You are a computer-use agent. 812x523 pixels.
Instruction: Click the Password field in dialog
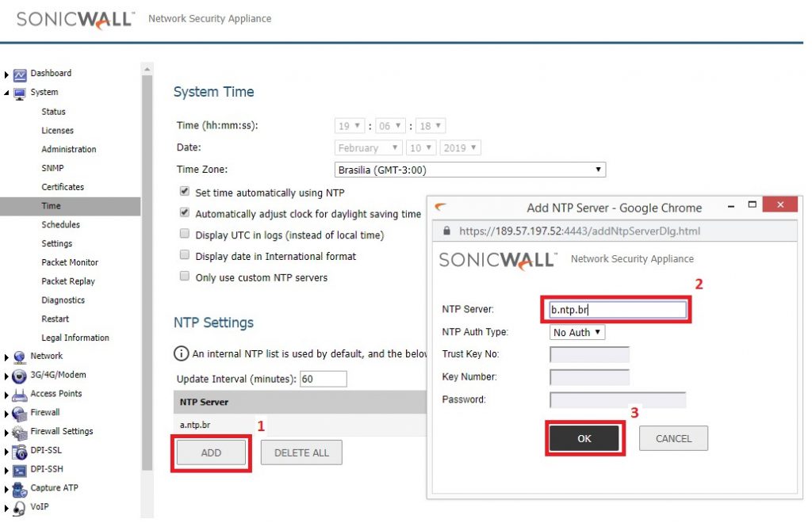(618, 400)
